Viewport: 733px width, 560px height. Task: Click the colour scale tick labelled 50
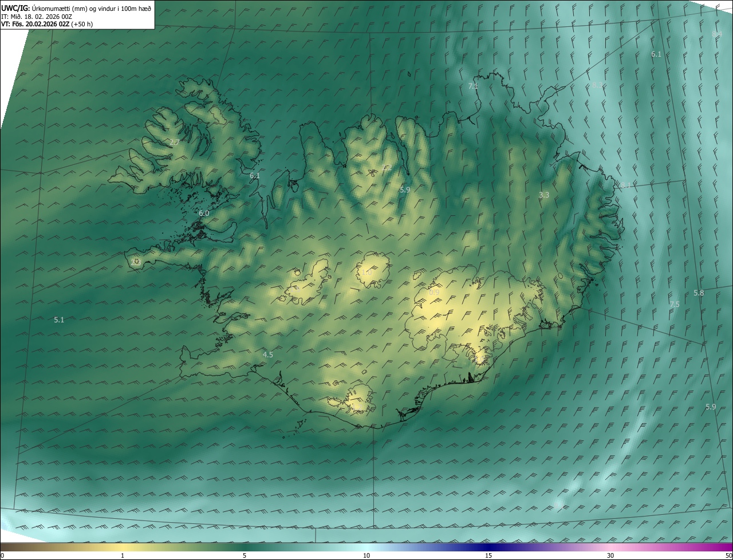pyautogui.click(x=728, y=555)
